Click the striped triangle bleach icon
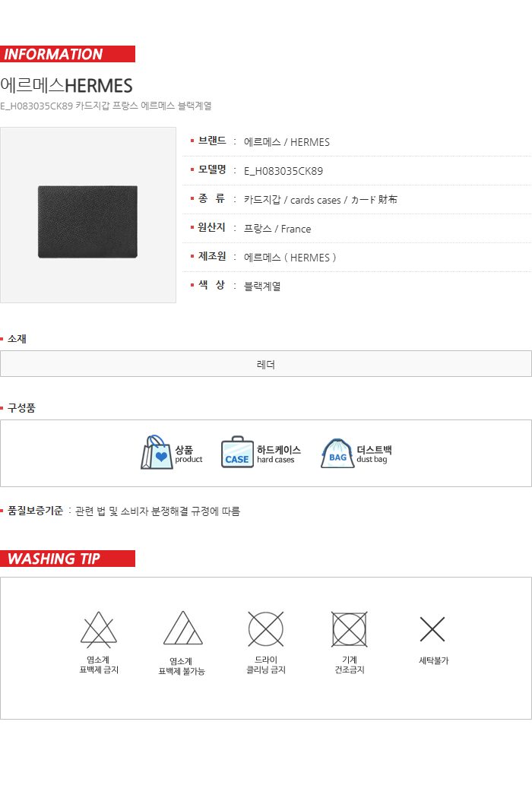The width and height of the screenshot is (532, 785). pyautogui.click(x=183, y=628)
